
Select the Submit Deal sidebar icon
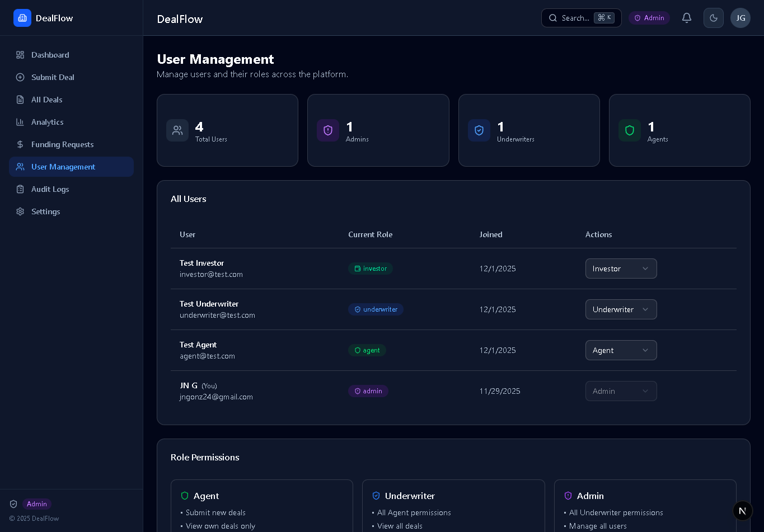(x=19, y=77)
